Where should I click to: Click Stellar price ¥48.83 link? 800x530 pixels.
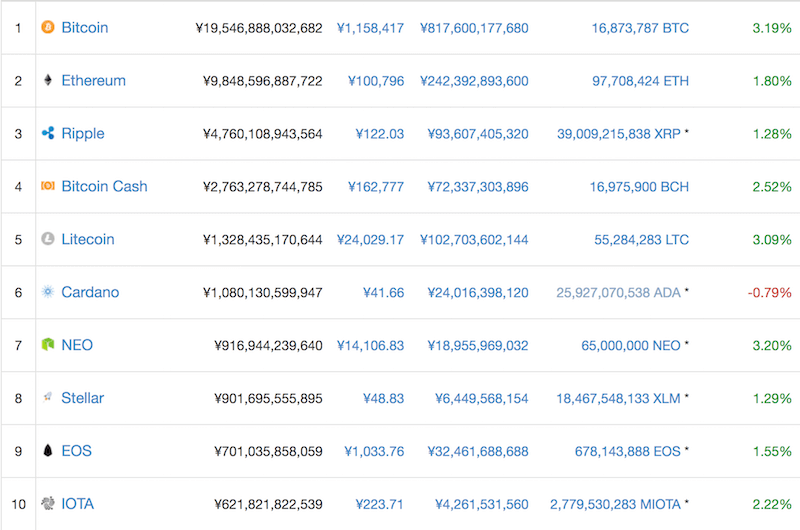pos(383,398)
